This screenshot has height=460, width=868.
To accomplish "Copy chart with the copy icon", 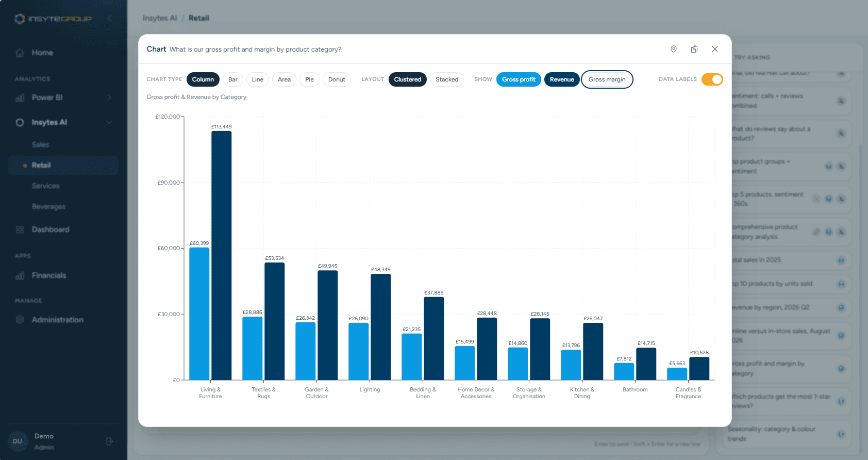I will point(694,49).
